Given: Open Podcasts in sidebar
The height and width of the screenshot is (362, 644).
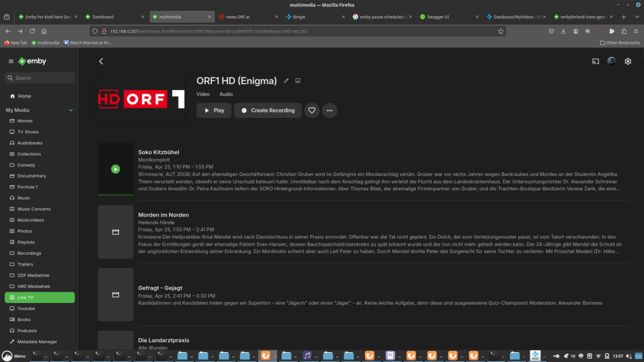Looking at the screenshot, I should [40, 331].
